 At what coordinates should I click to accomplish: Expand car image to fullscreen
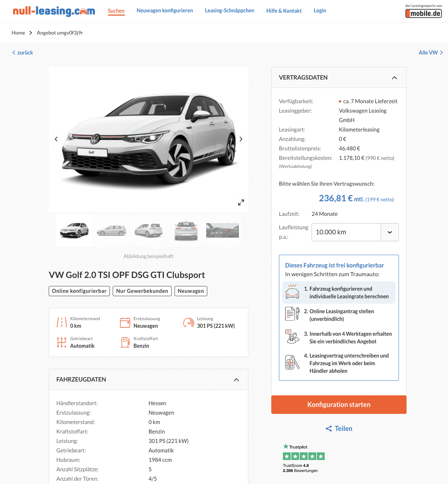pos(241,202)
